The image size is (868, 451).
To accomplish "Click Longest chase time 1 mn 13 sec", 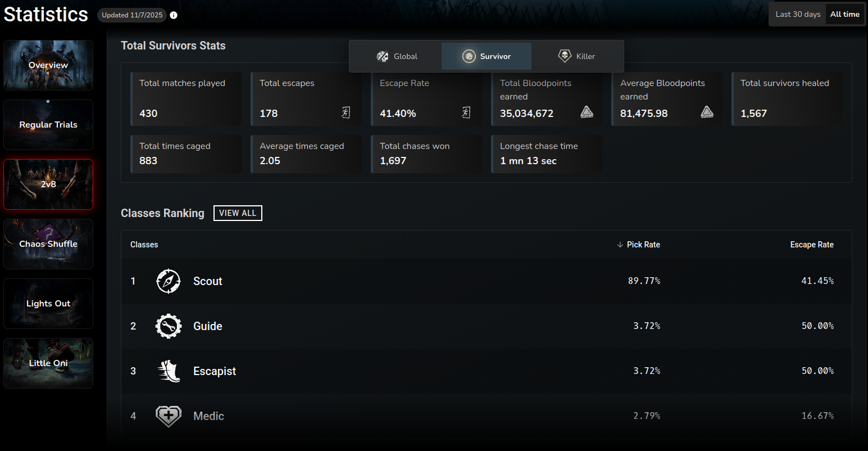I will 528,161.
